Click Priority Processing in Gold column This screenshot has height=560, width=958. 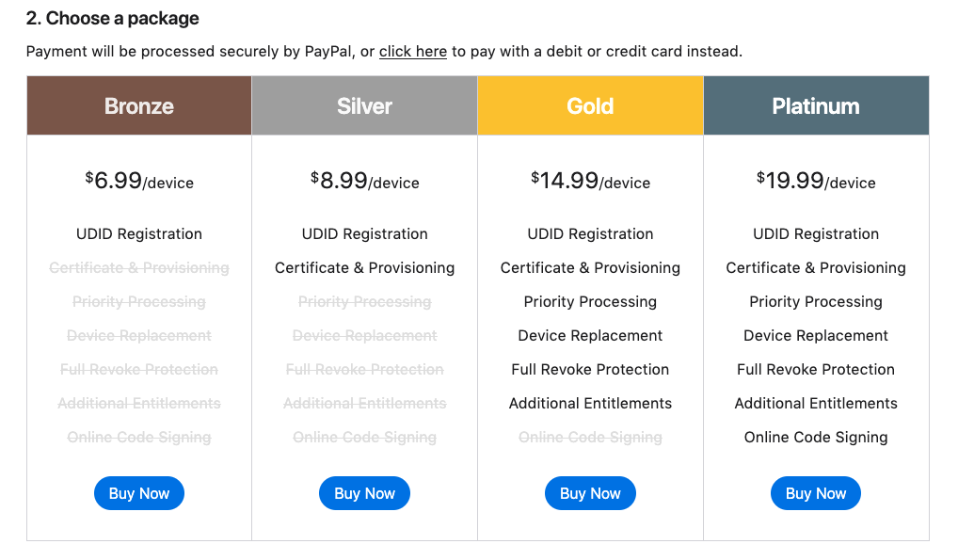590,301
